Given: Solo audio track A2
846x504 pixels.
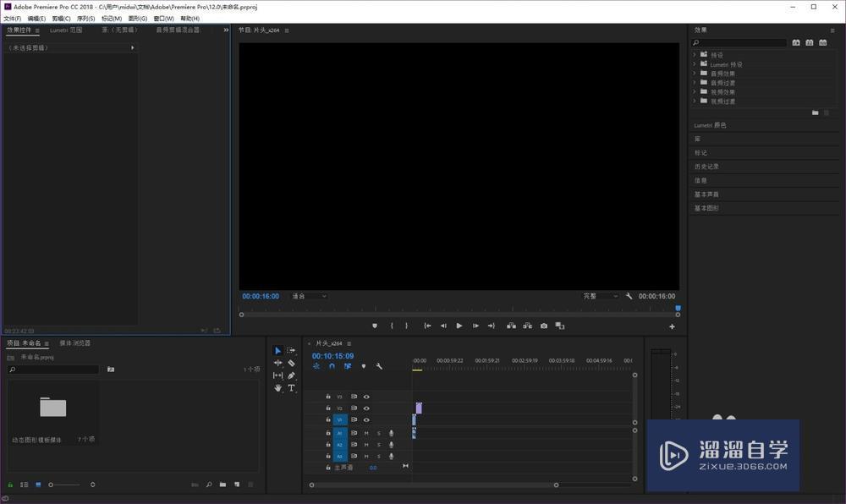Looking at the screenshot, I should click(x=379, y=446).
